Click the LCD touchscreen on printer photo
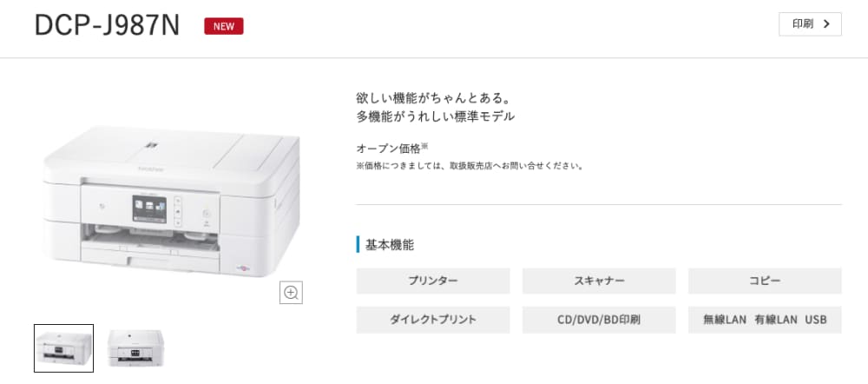 coord(150,210)
